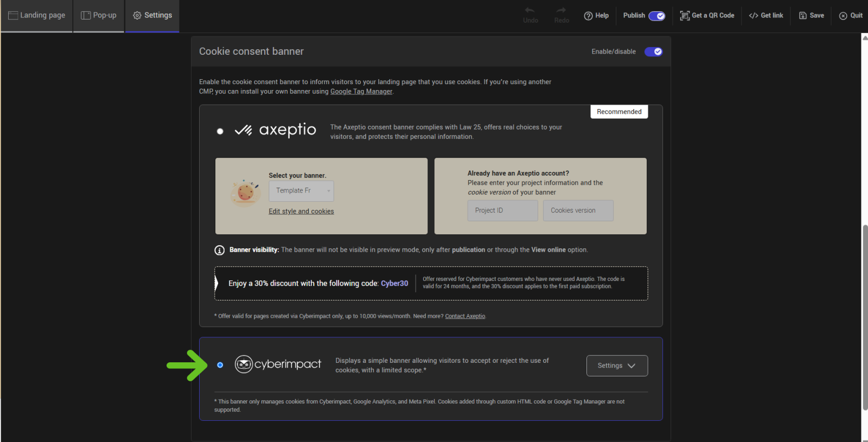Screen dimensions: 868x442
Task: Open the Google Tag Manager link
Action: coord(361,92)
